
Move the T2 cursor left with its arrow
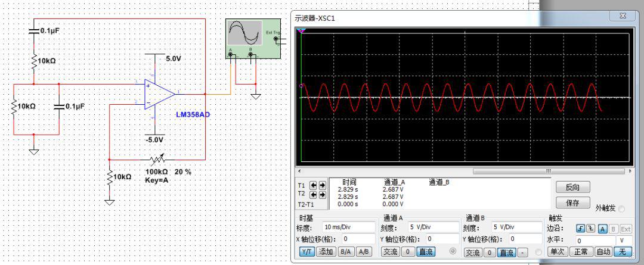[314, 194]
